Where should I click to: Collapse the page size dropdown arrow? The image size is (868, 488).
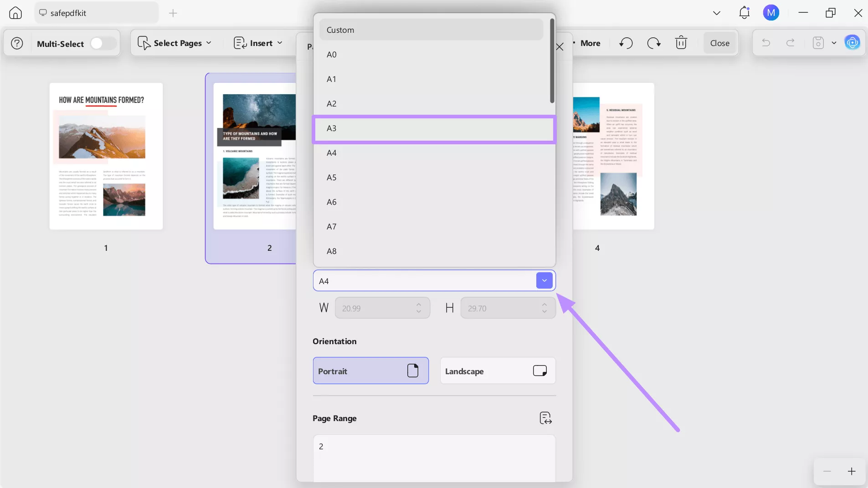point(544,280)
